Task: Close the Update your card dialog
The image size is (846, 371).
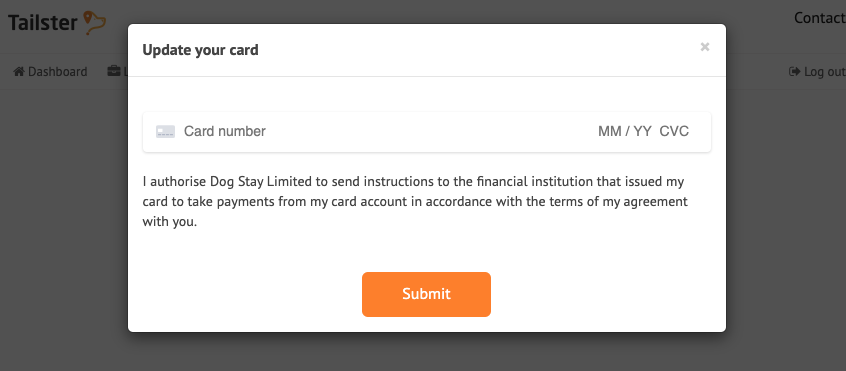Action: coord(705,47)
